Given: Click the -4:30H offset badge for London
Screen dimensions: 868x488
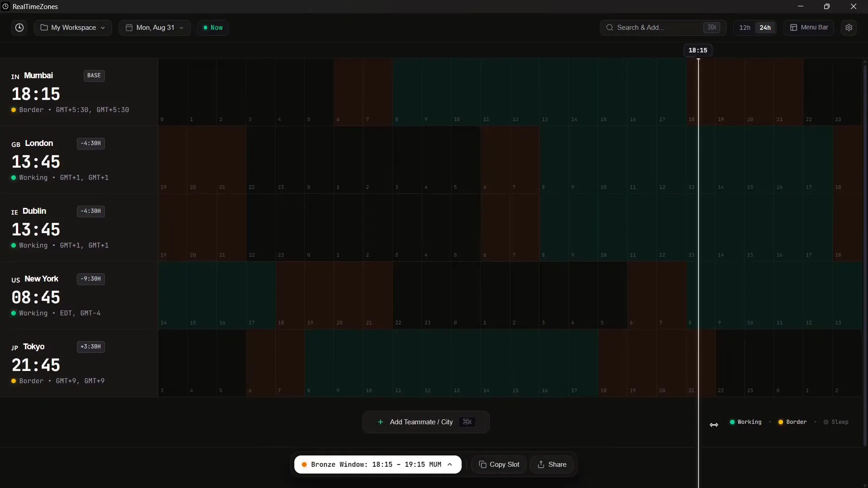Looking at the screenshot, I should [91, 143].
